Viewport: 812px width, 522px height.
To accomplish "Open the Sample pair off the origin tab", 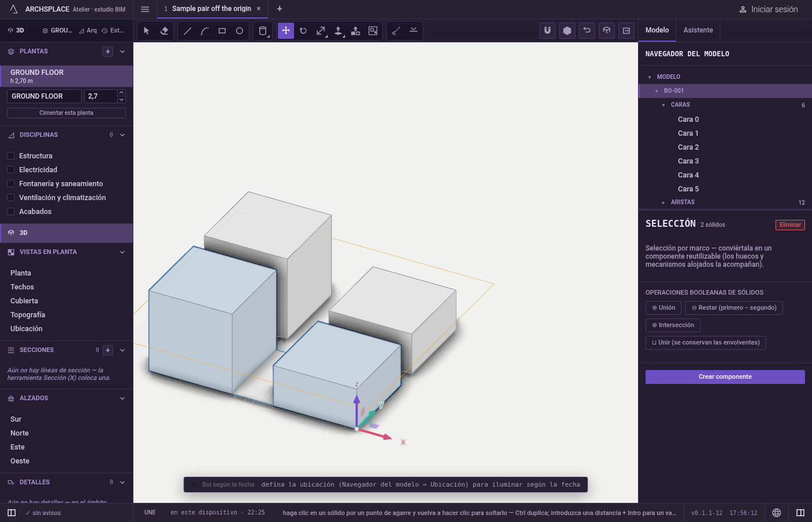I will click(212, 9).
